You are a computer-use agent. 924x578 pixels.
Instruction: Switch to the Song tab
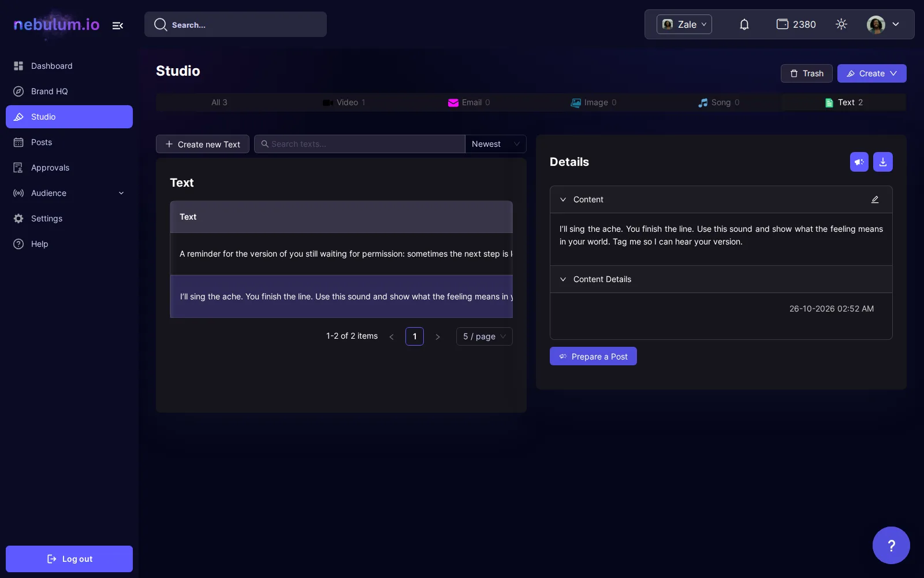pyautogui.click(x=719, y=102)
